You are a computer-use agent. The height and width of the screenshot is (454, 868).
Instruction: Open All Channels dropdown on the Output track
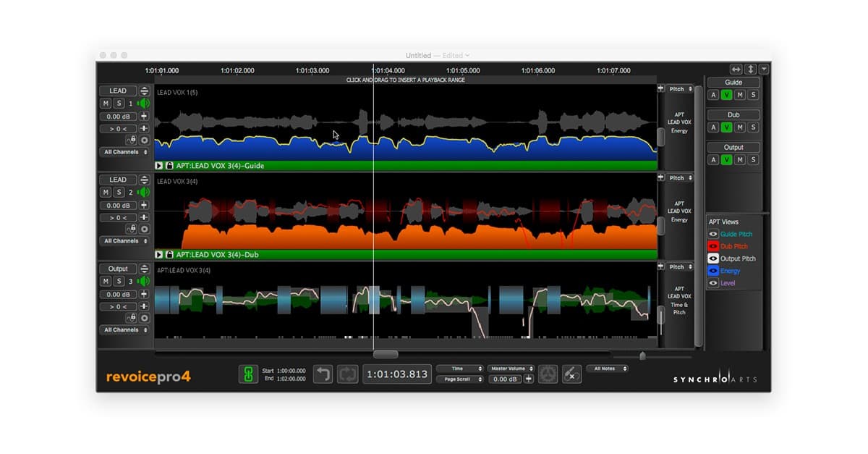(125, 329)
